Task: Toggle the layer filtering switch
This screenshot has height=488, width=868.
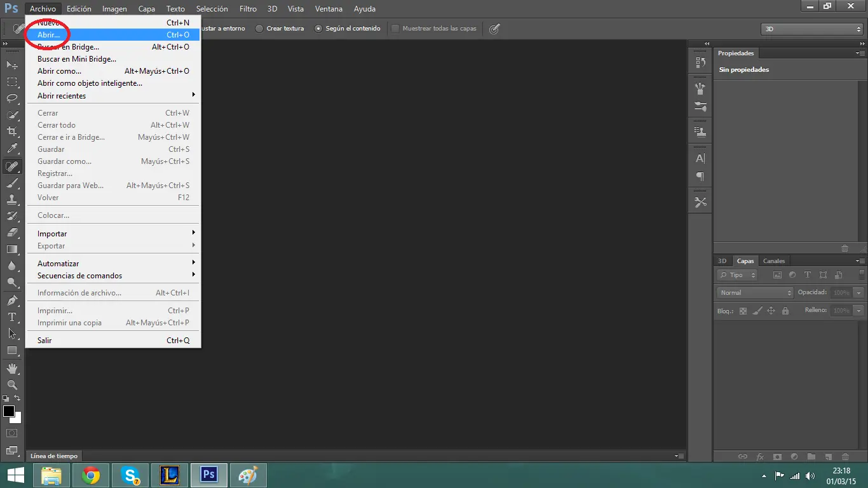Action: tap(862, 274)
